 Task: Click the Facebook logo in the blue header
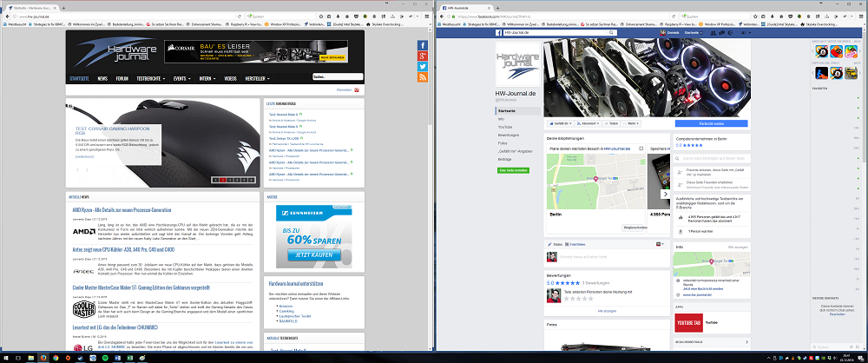pyautogui.click(x=497, y=33)
